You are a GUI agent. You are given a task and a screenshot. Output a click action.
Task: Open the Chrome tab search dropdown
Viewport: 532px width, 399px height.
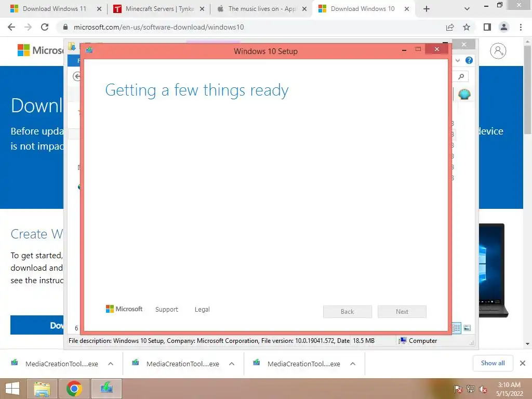[x=467, y=9]
